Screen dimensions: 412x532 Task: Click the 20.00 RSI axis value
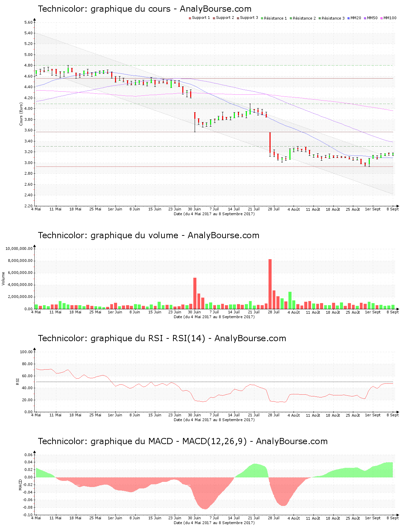coord(27,400)
